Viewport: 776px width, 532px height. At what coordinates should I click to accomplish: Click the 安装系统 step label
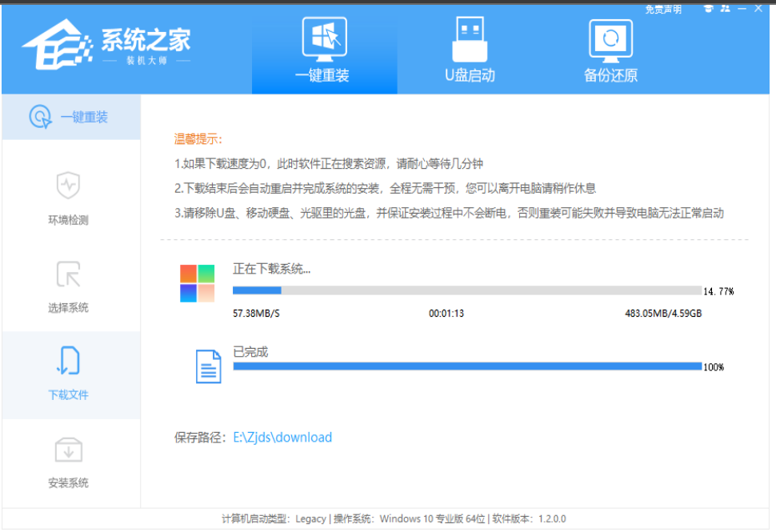[x=68, y=483]
